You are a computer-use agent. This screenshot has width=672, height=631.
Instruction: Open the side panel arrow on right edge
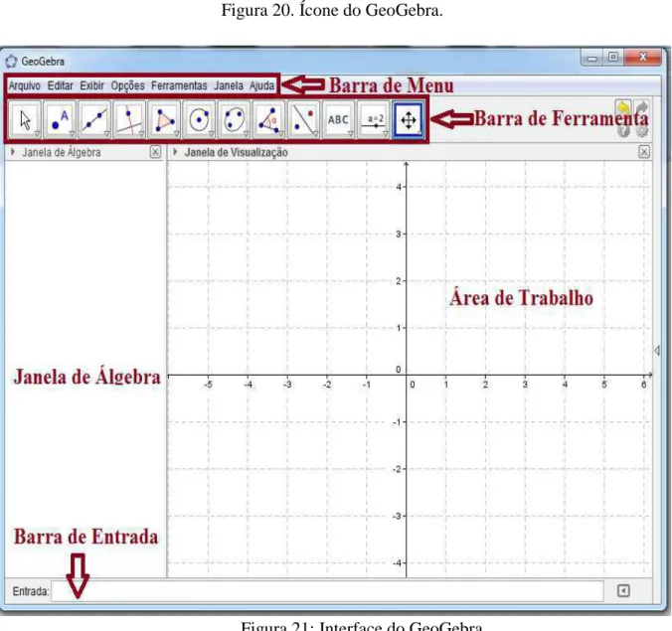(x=657, y=351)
